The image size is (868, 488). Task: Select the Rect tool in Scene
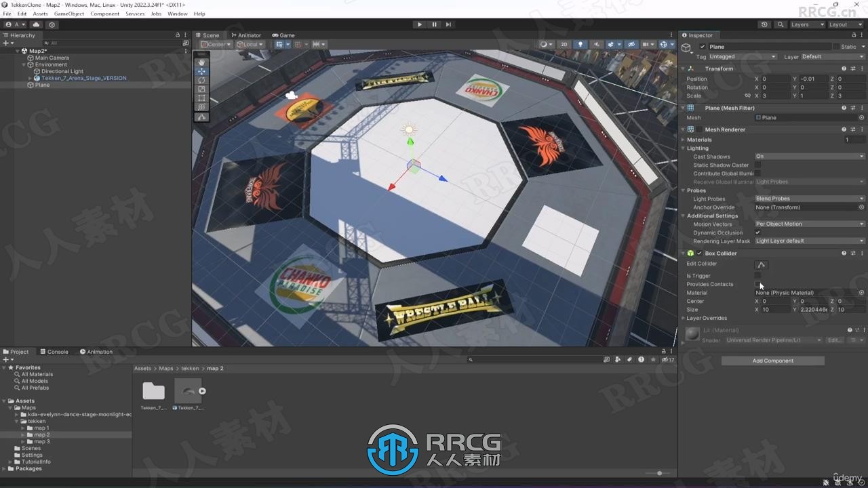201,98
